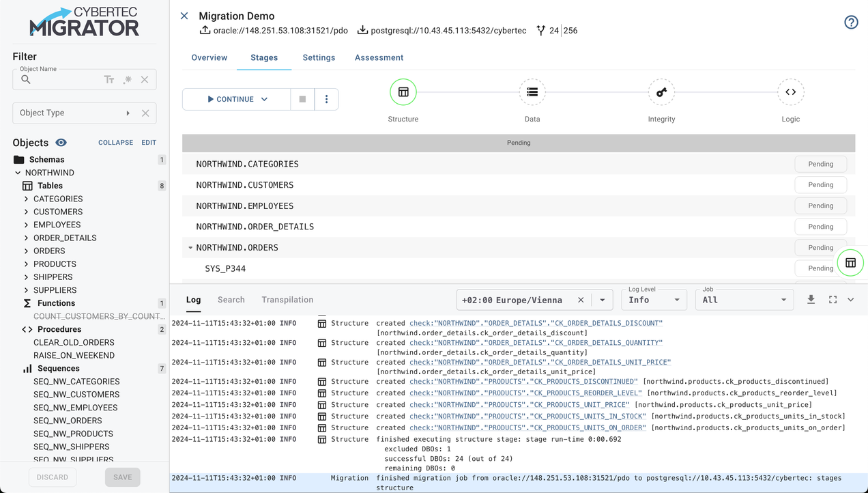Expand the CATEGORIES table tree node
This screenshot has width=868, height=493.
[27, 199]
